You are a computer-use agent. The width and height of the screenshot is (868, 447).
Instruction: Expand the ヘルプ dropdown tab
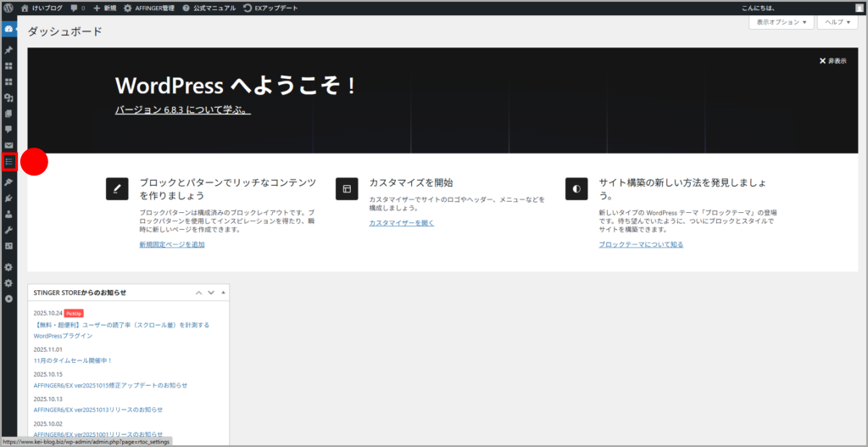click(837, 22)
